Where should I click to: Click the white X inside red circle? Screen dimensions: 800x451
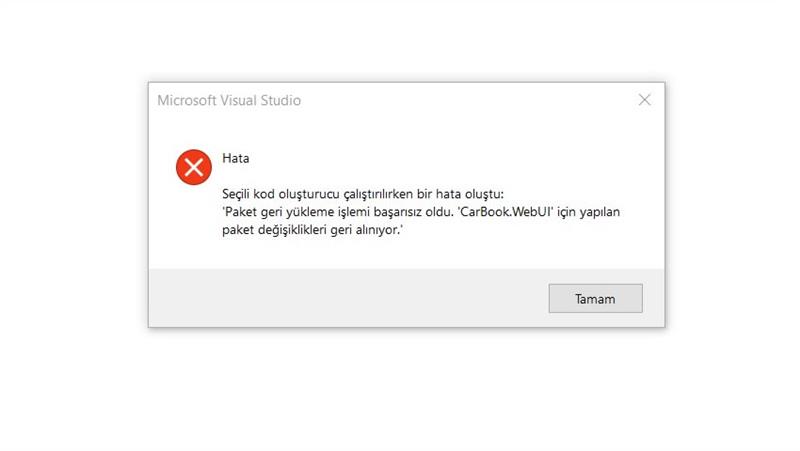194,167
